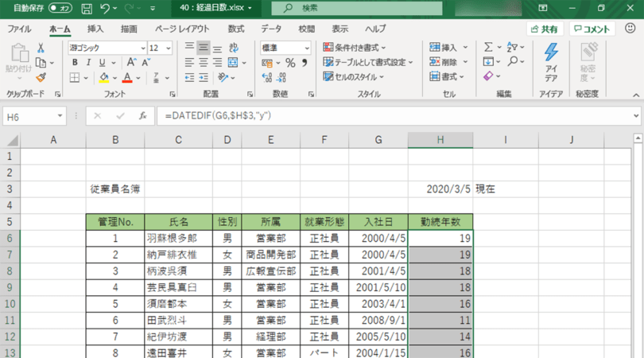
Task: Click the AutoSum sigma icon
Action: click(x=488, y=48)
